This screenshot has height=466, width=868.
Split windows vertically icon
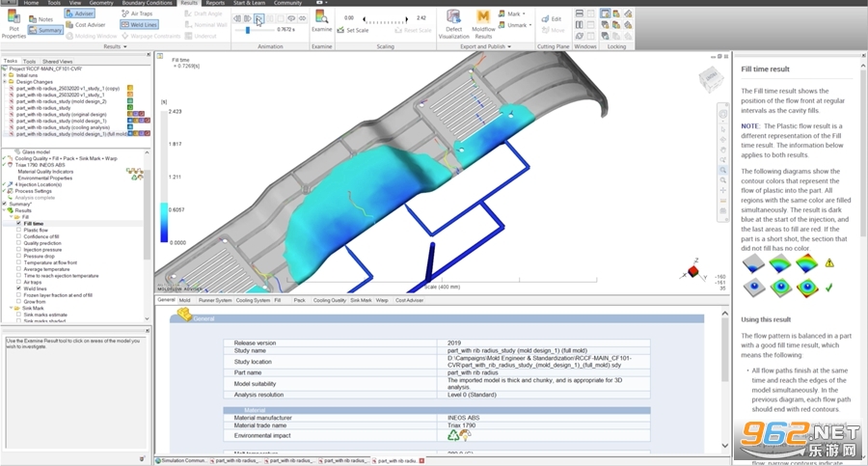(x=579, y=25)
